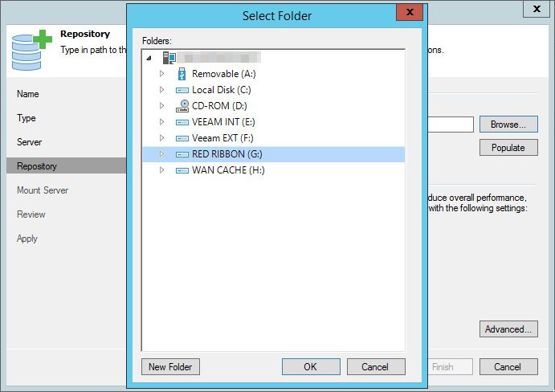This screenshot has height=392, width=555.
Task: Confirm folder selection with OK
Action: click(x=311, y=367)
